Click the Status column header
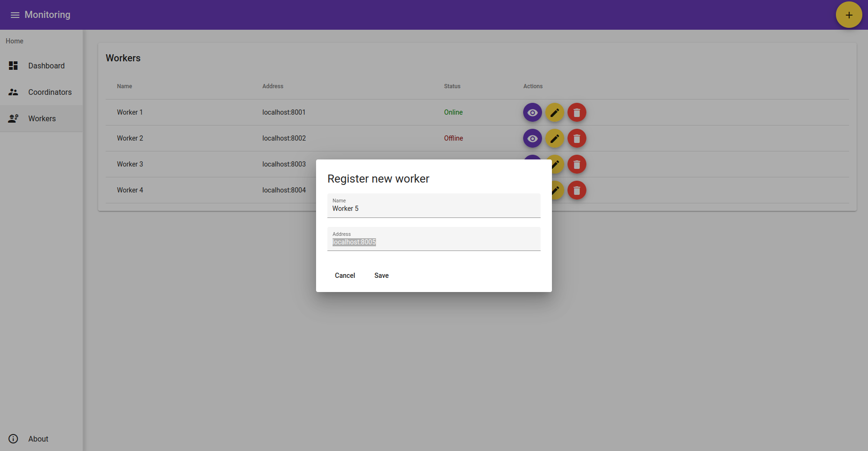 (x=452, y=86)
